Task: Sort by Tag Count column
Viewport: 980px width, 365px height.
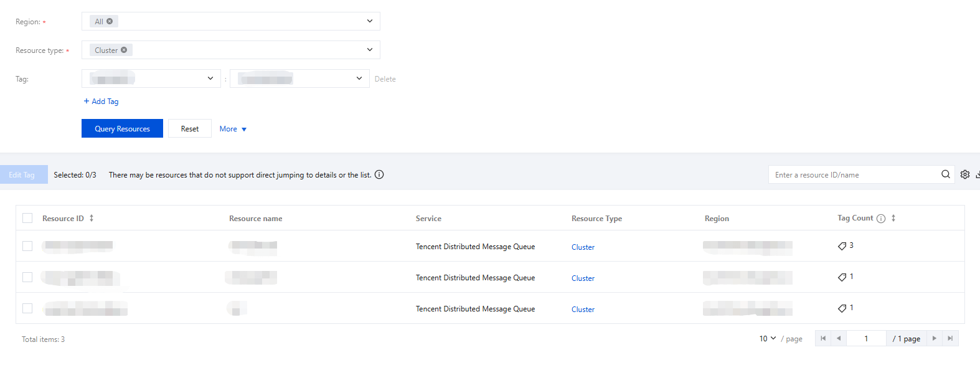Action: coord(893,218)
